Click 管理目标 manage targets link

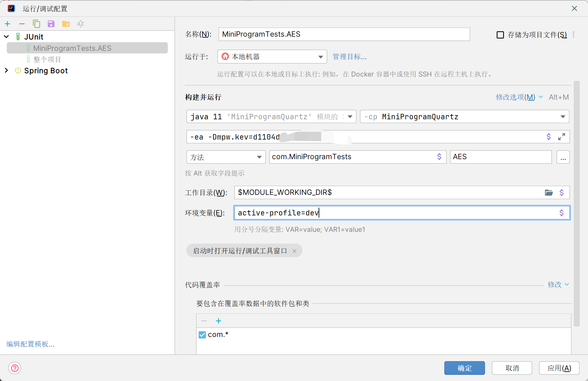350,57
